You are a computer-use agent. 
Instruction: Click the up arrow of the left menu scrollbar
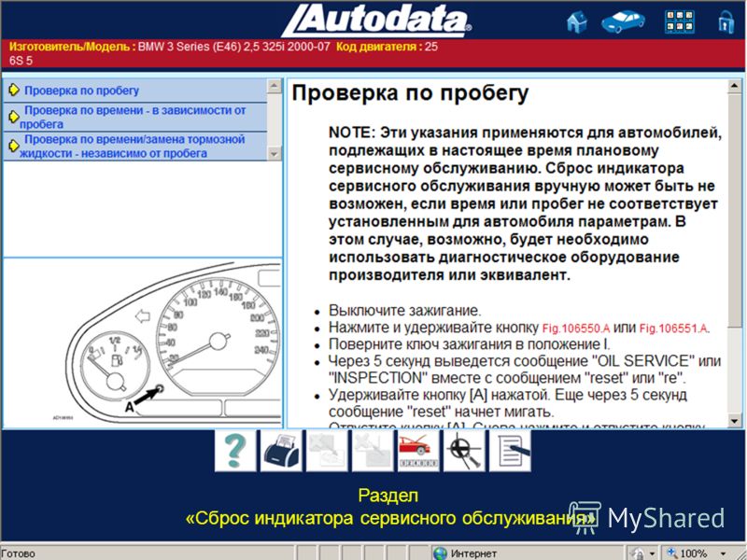point(274,86)
